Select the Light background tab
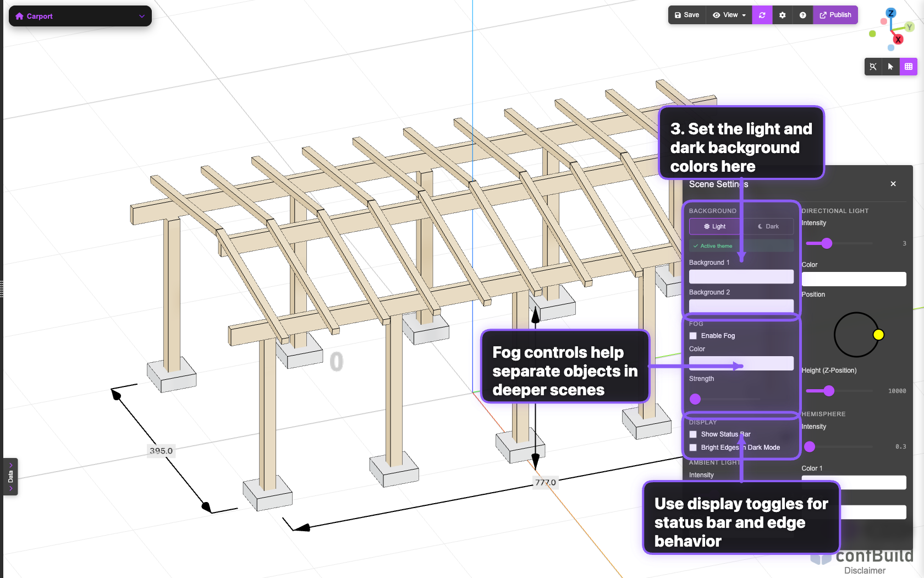The width and height of the screenshot is (924, 578). (715, 226)
